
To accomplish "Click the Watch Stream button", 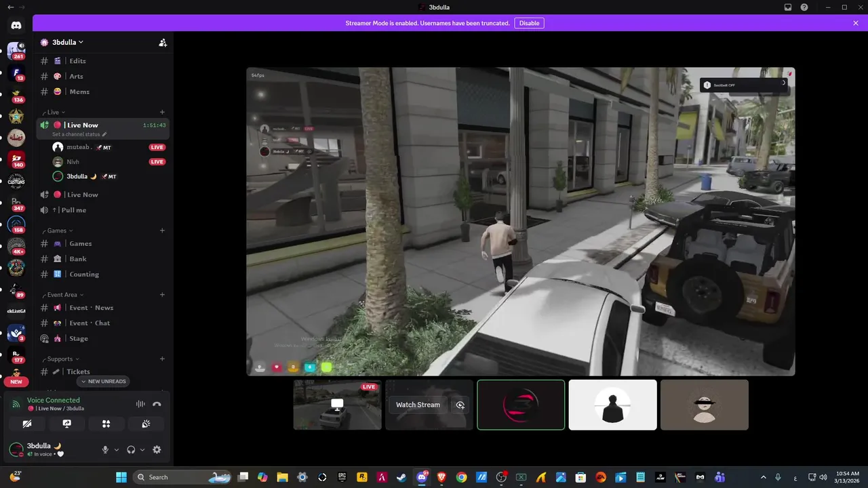I will [x=418, y=405].
